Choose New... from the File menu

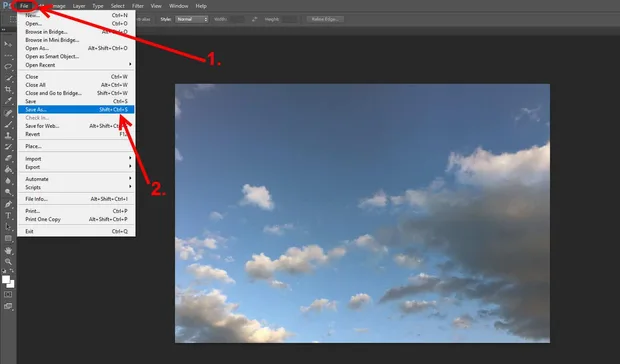pos(76,15)
